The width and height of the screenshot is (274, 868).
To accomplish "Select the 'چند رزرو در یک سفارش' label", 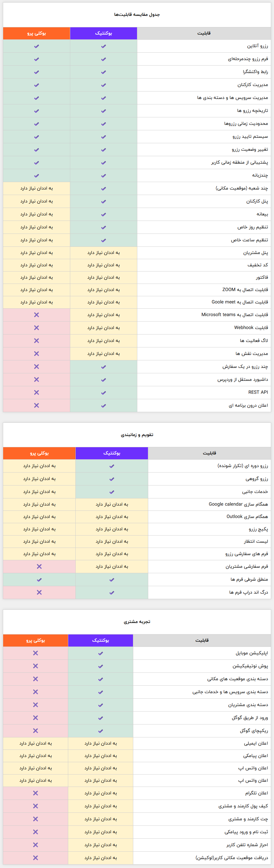I will tap(245, 367).
